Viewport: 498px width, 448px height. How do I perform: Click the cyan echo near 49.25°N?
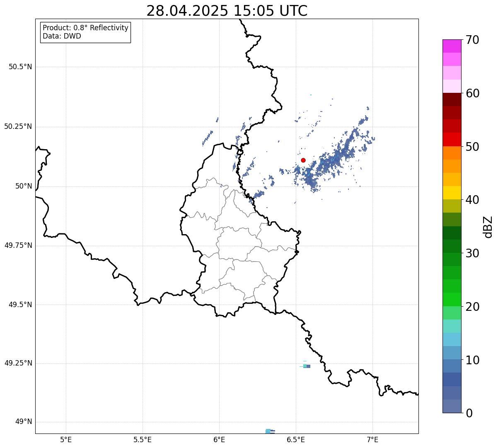coord(305,366)
